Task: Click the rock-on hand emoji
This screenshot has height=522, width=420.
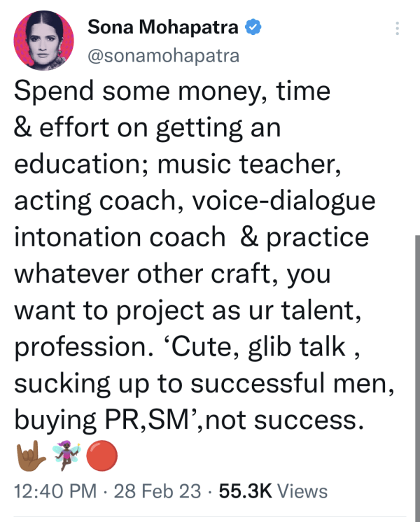Action: click(x=31, y=456)
